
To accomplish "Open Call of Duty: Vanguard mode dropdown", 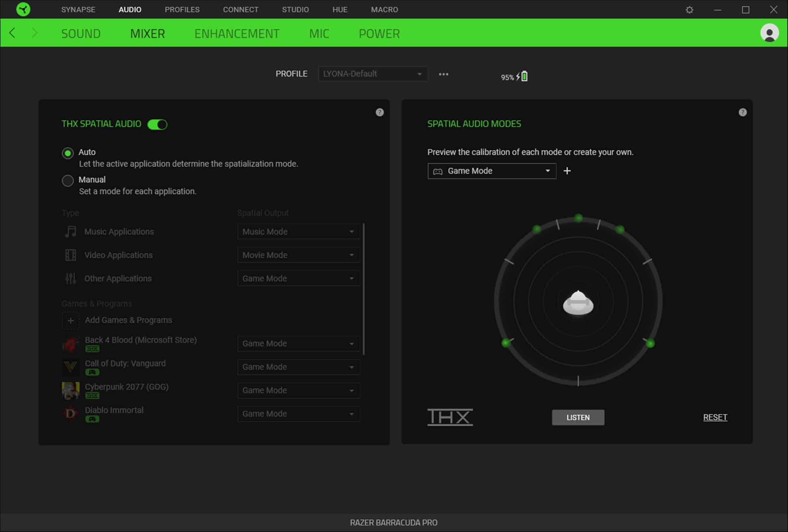I will click(x=299, y=367).
